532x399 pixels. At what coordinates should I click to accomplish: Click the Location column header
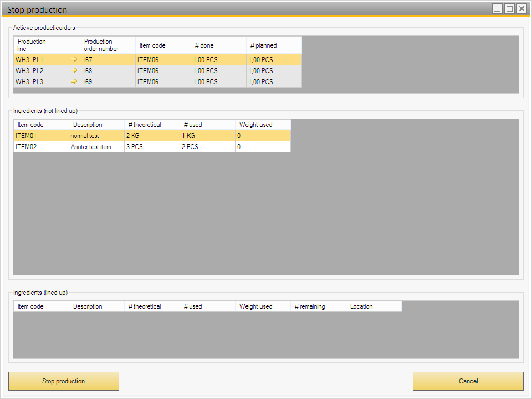[x=374, y=306]
